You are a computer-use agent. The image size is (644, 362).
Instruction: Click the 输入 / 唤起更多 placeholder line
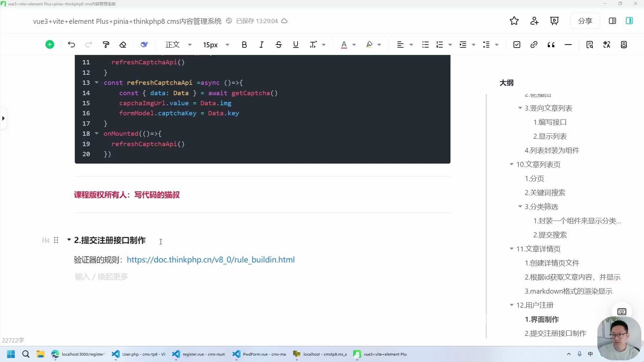pos(101,277)
